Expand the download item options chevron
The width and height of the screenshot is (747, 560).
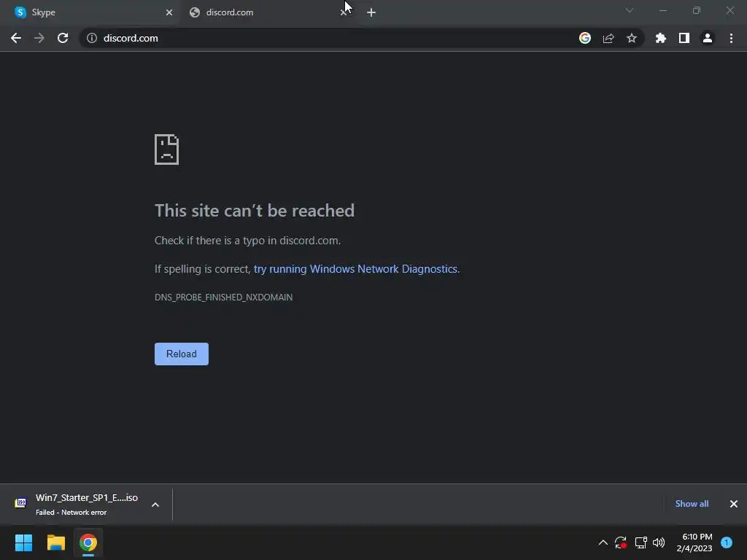click(x=155, y=505)
